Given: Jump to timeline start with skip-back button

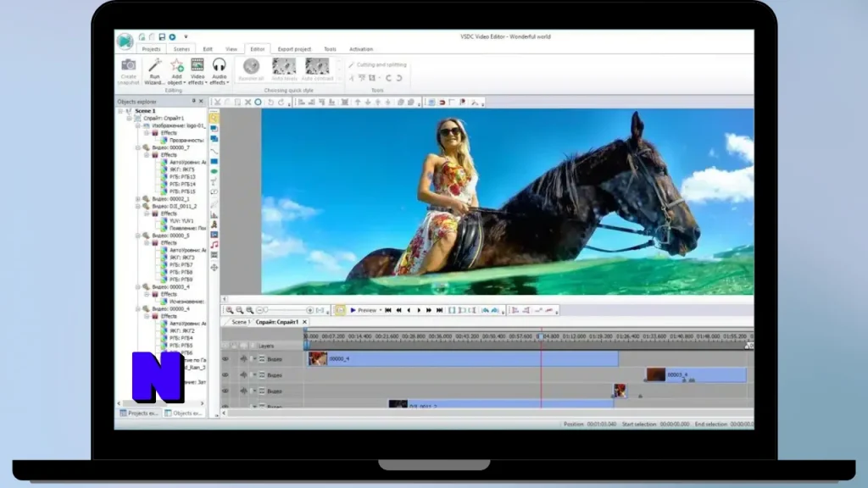Looking at the screenshot, I should click(388, 310).
